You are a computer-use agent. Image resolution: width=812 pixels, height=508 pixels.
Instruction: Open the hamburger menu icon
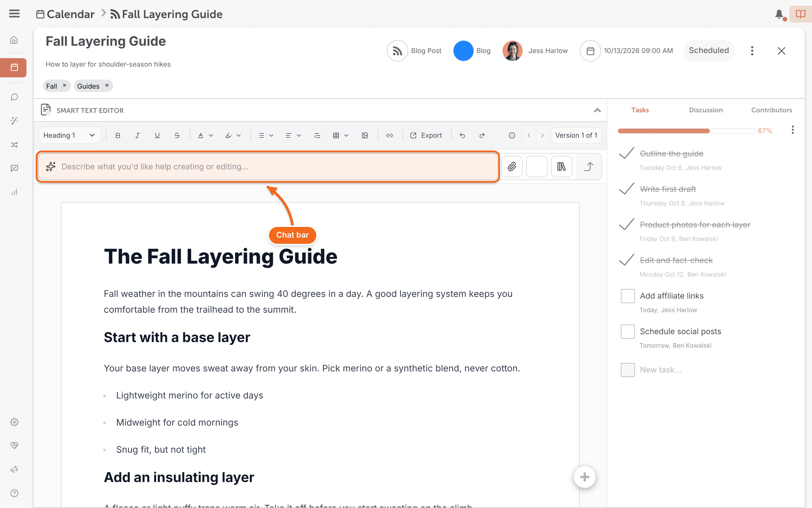[x=14, y=14]
